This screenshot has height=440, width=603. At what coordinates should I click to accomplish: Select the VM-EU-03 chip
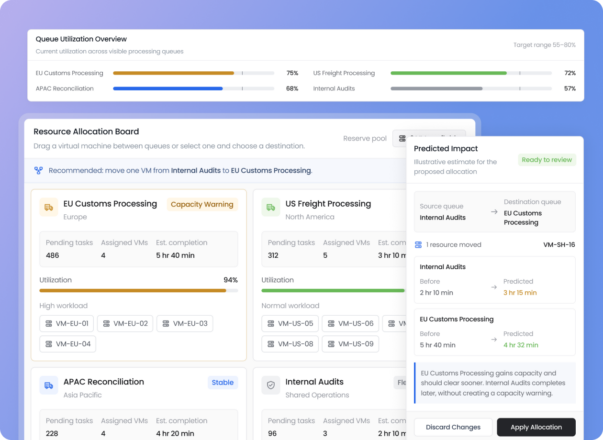pos(185,323)
